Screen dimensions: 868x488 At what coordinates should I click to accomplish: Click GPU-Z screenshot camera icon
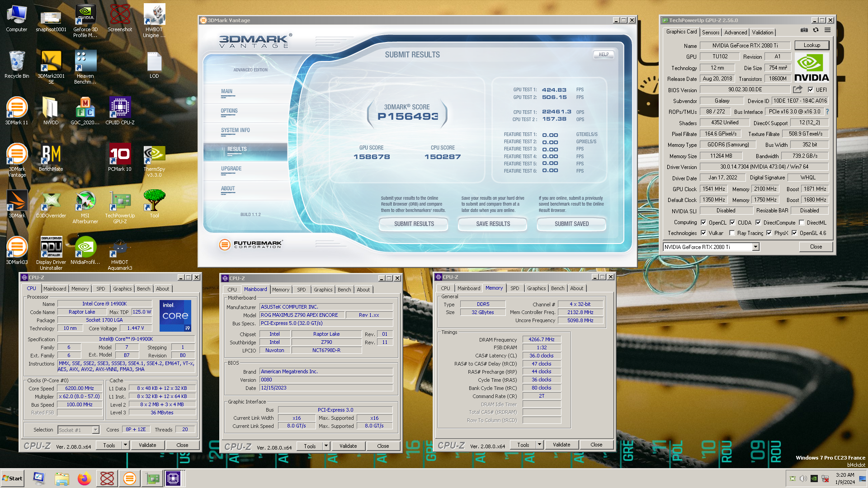click(x=804, y=30)
